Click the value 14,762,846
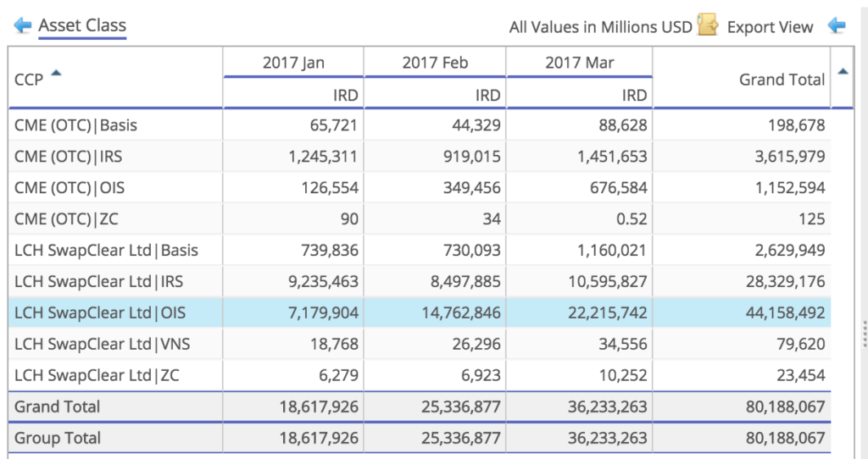This screenshot has width=868, height=459. coord(461,313)
